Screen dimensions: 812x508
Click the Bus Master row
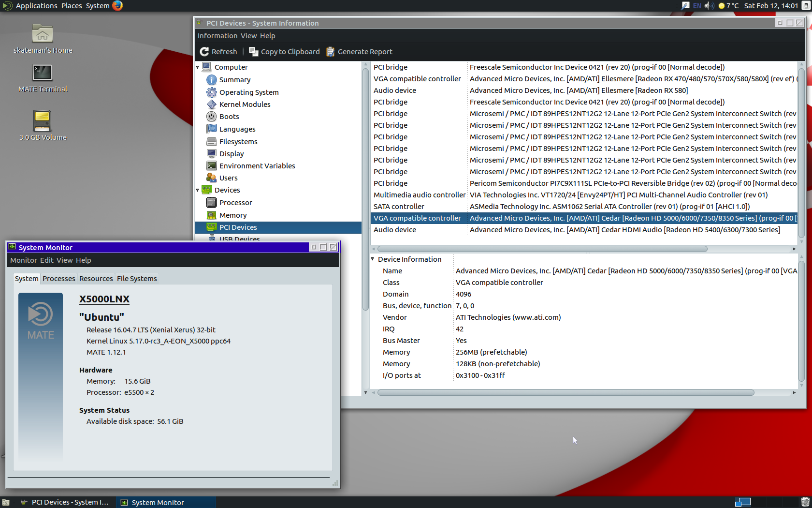click(584, 341)
